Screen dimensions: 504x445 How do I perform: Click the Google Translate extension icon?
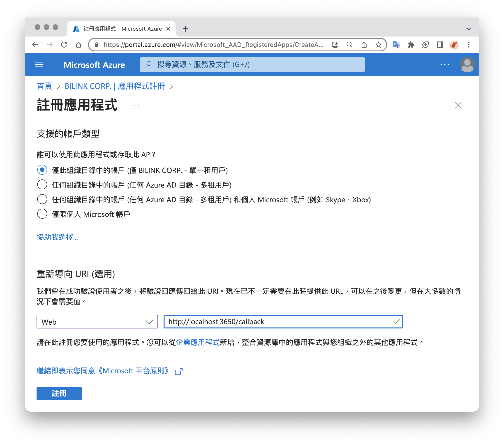click(396, 45)
